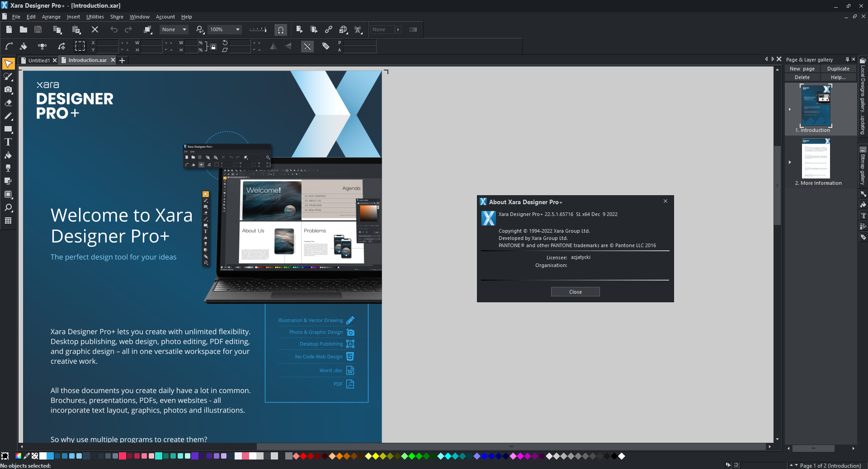
Task: Click the Delete page button
Action: [802, 77]
